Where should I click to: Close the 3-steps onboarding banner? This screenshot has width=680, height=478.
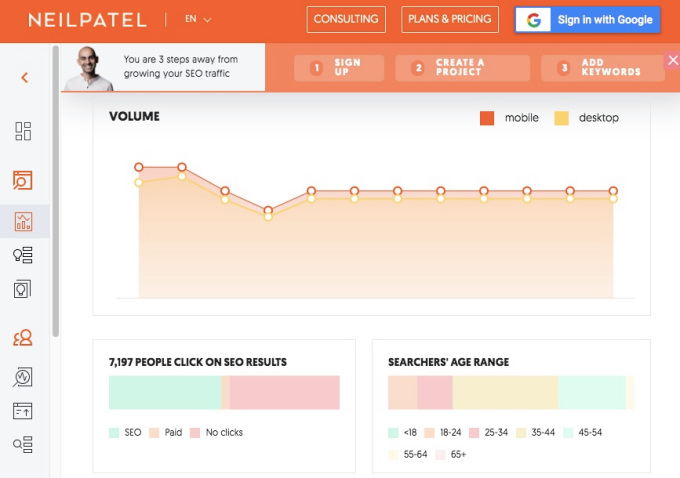(673, 60)
